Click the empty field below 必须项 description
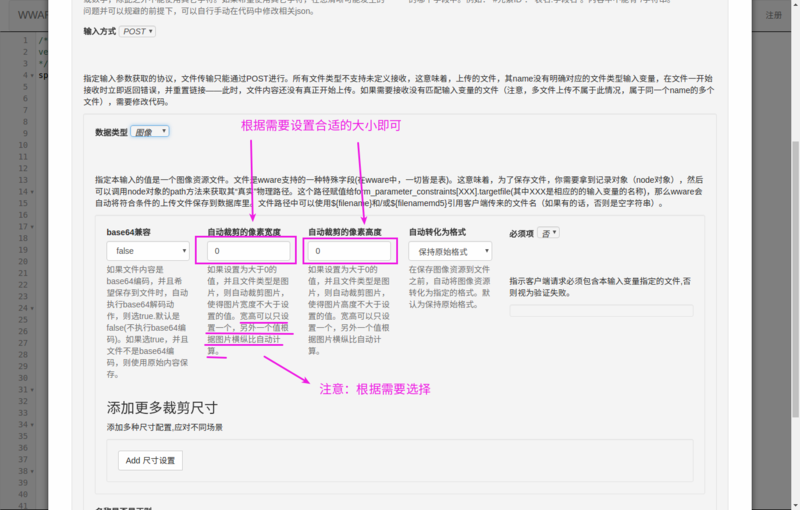Image resolution: width=800 pixels, height=510 pixels. [601, 311]
